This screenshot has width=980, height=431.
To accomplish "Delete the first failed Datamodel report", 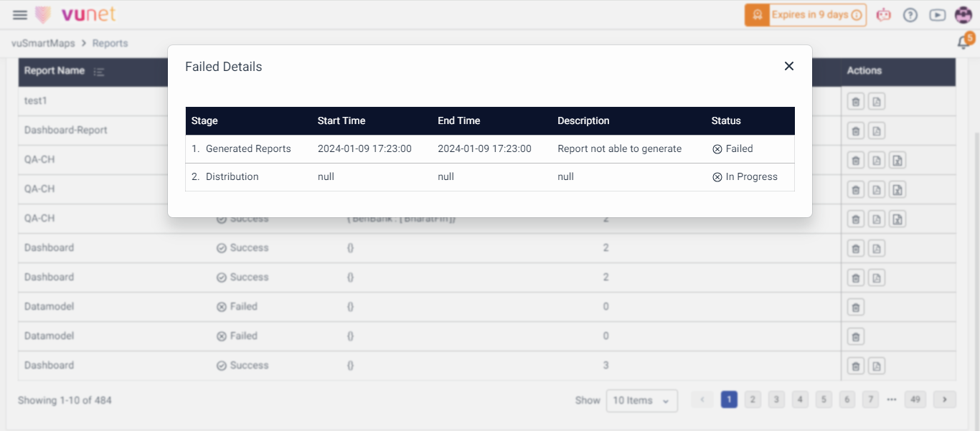I will [x=855, y=308].
